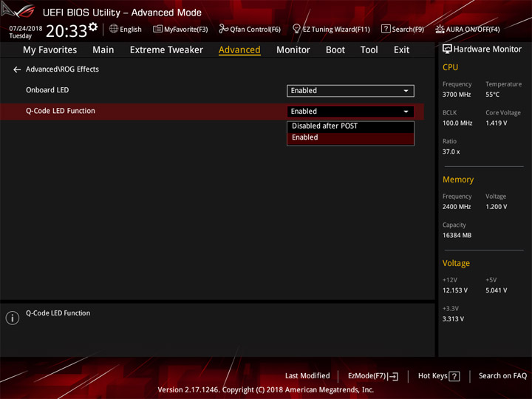Open the Monitor tab

click(293, 50)
